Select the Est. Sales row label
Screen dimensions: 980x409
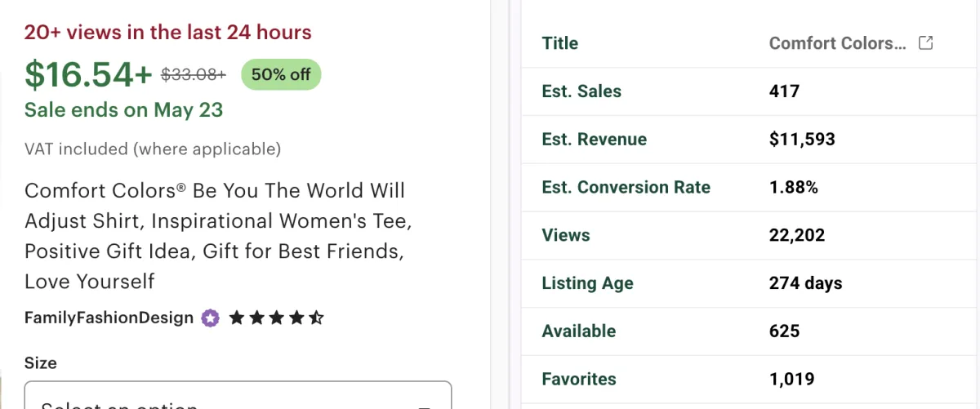tap(581, 91)
